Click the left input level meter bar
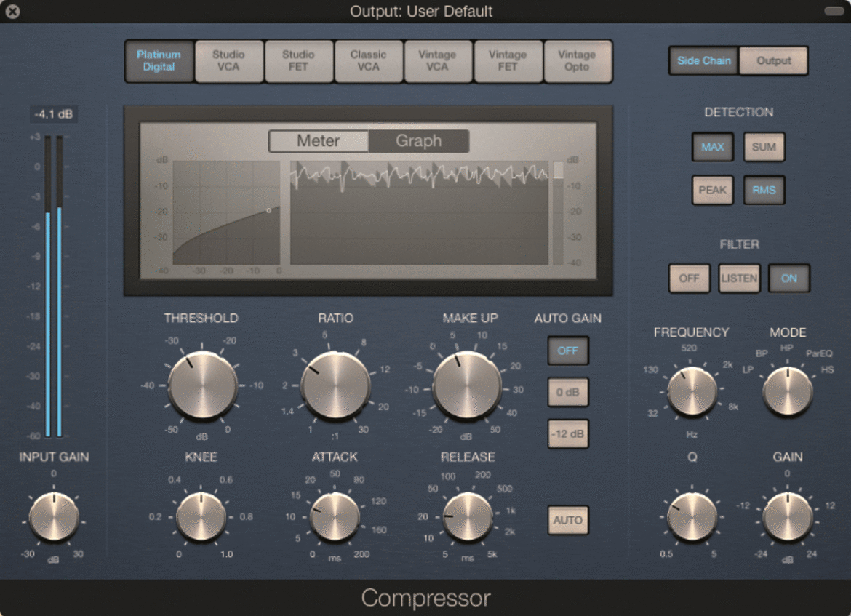Image resolution: width=851 pixels, height=616 pixels. (48, 287)
